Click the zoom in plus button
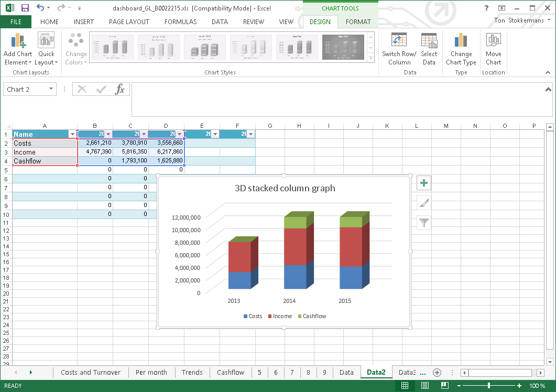This screenshot has width=556, height=392. (519, 385)
